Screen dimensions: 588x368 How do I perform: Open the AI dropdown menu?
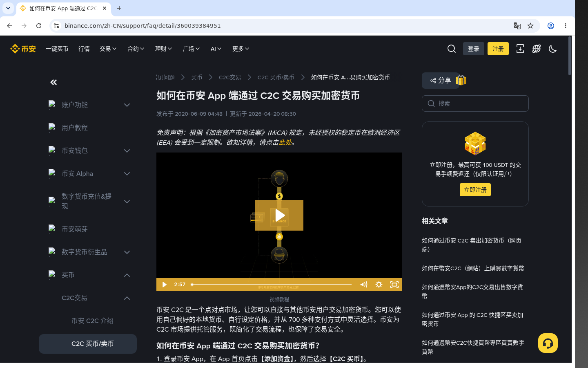click(216, 49)
